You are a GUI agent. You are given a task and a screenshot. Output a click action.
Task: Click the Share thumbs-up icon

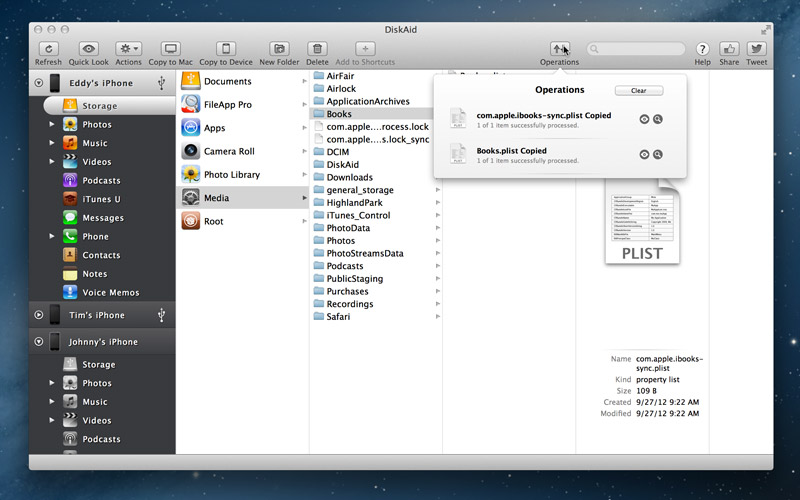(729, 49)
